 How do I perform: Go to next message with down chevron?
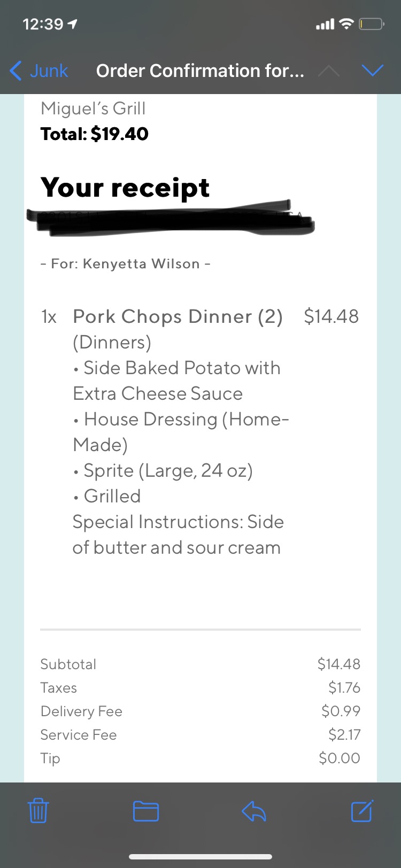373,71
